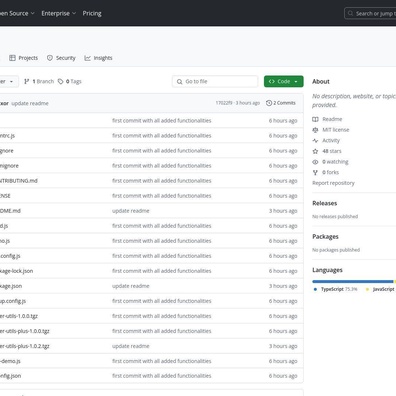Click Report repository link
The width and height of the screenshot is (396, 396).
click(333, 183)
